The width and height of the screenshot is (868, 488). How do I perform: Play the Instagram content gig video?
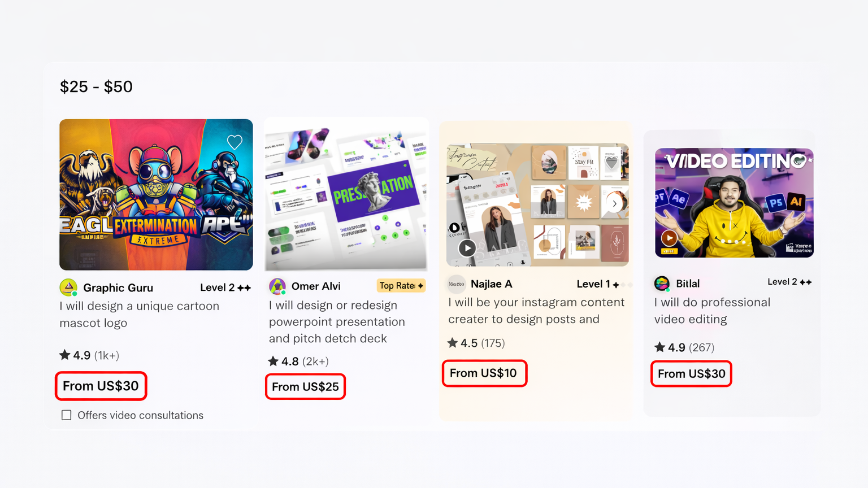pos(467,247)
